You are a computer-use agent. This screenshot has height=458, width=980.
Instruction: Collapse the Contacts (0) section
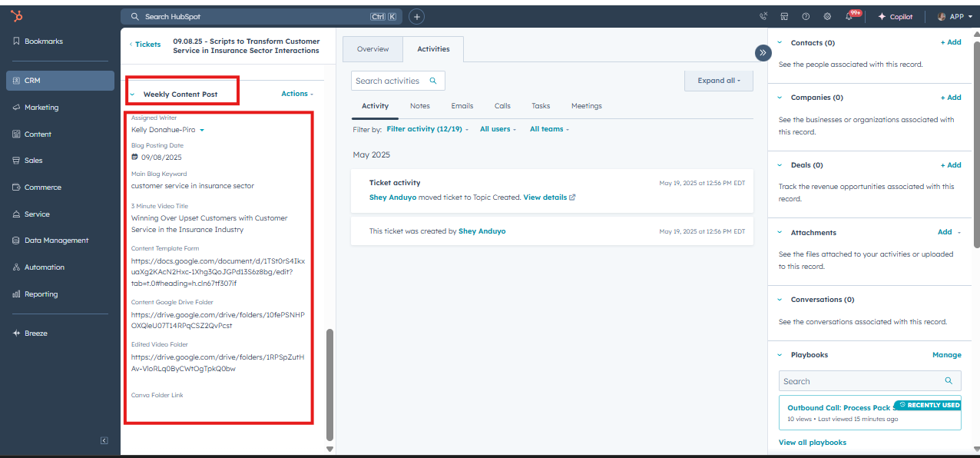coord(780,43)
